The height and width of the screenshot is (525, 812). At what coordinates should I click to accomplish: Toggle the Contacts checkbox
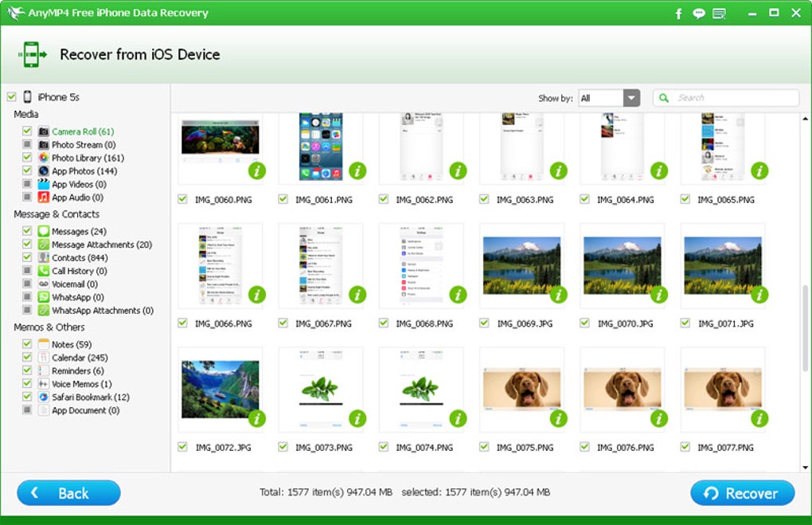[27, 257]
